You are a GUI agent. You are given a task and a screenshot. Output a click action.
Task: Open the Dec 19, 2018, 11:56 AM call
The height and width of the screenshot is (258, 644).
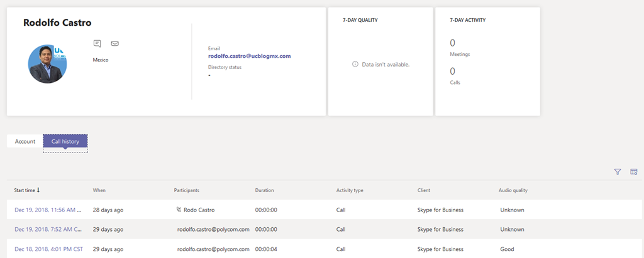47,210
